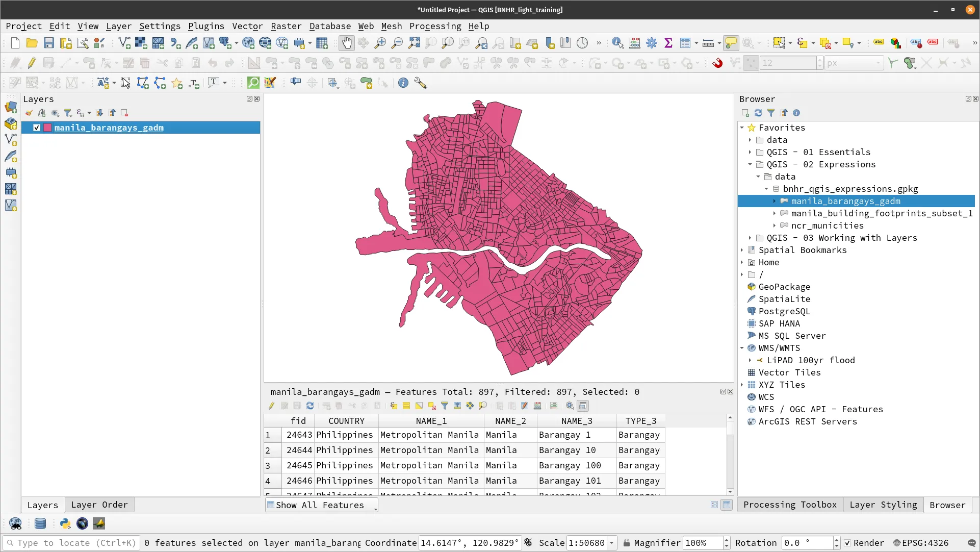980x552 pixels.
Task: Toggle the Show All Features filter dropdown
Action: [321, 505]
